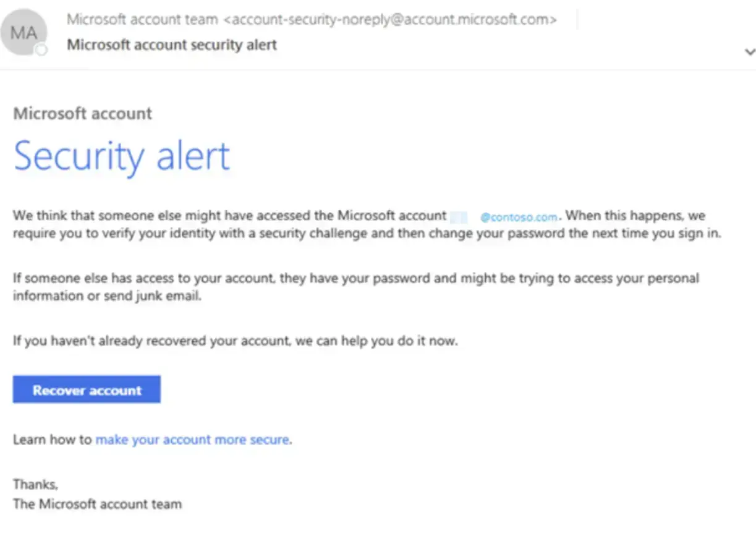This screenshot has width=756, height=536.
Task: Select the Security alert blue heading
Action: (x=121, y=156)
